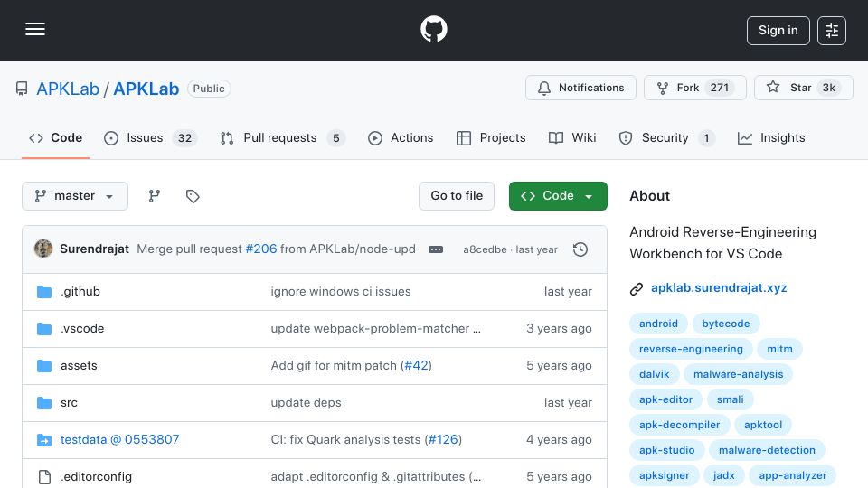Click the Go to file button
The height and width of the screenshot is (488, 868).
456,196
